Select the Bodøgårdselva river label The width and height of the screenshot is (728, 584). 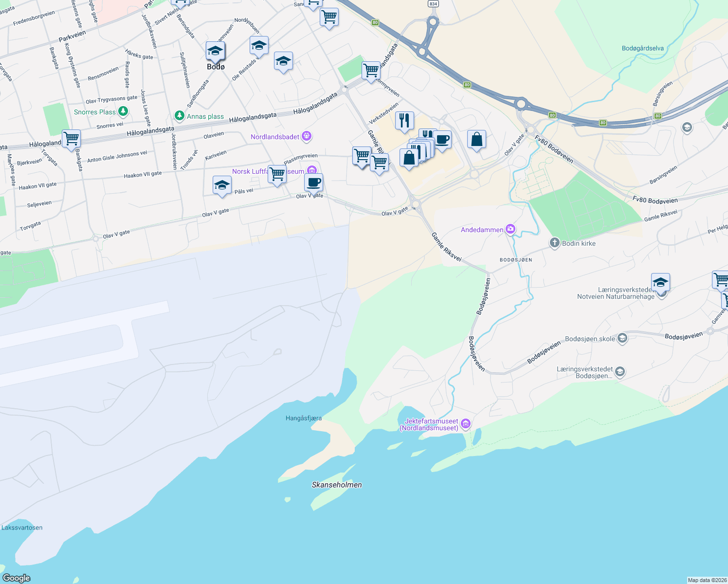point(643,48)
